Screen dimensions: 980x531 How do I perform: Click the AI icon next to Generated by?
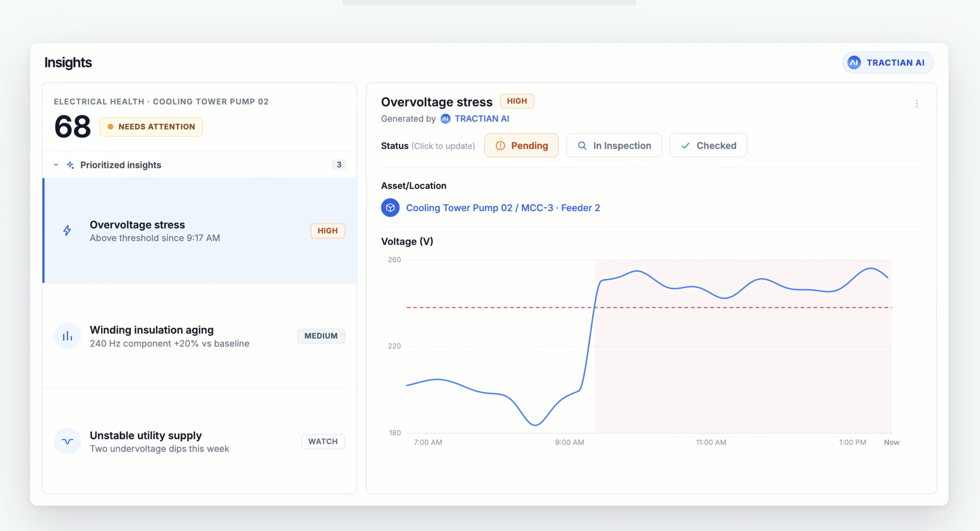click(445, 119)
